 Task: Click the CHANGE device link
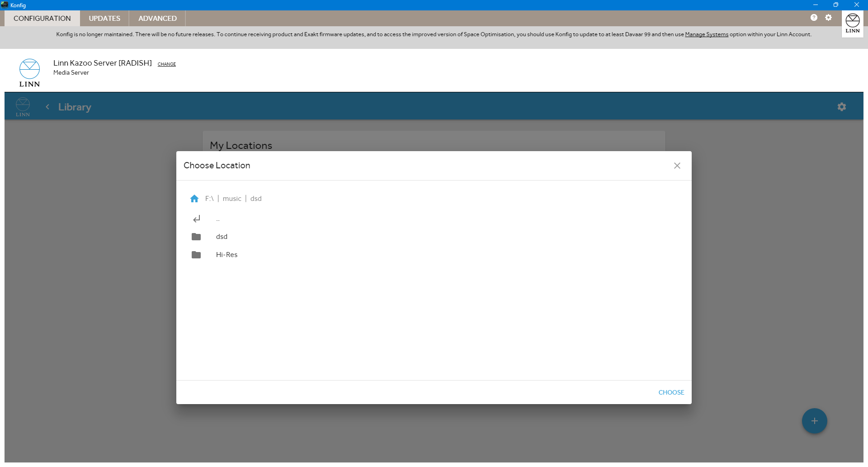tap(167, 64)
